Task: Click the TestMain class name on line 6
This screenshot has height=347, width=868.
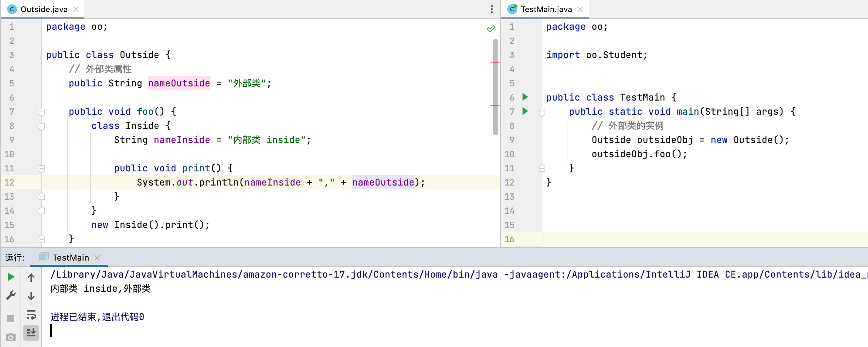Action: click(x=642, y=97)
